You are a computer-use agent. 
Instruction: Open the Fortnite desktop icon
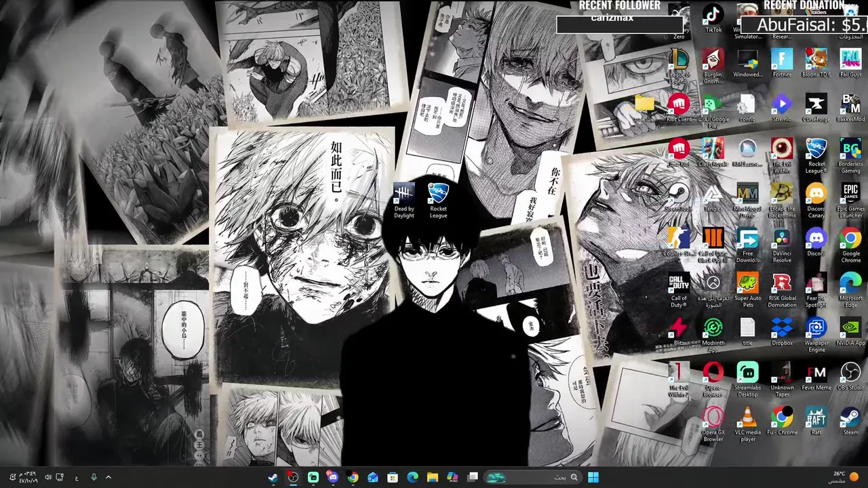[x=782, y=62]
